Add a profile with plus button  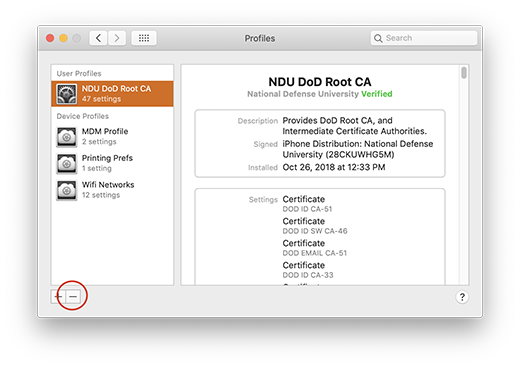[x=58, y=296]
